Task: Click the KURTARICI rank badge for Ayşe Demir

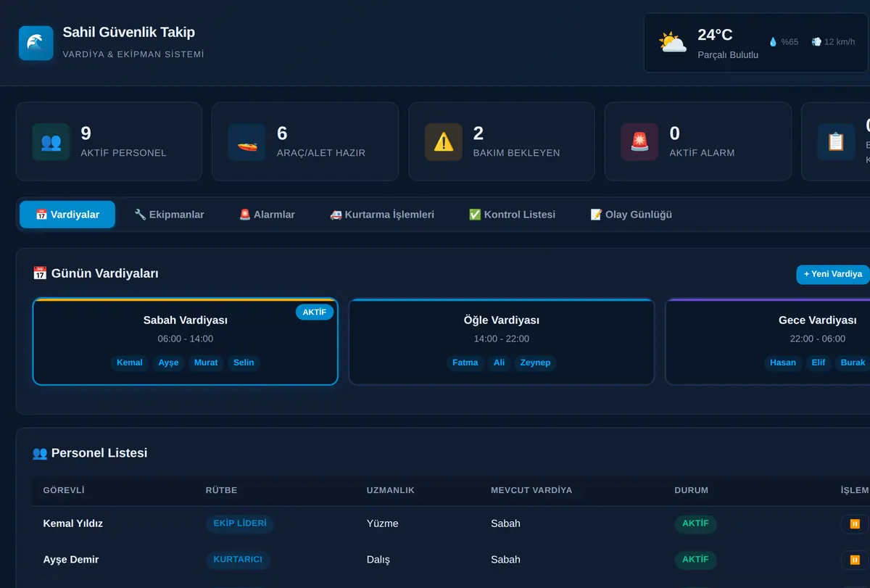Action: [x=238, y=560]
